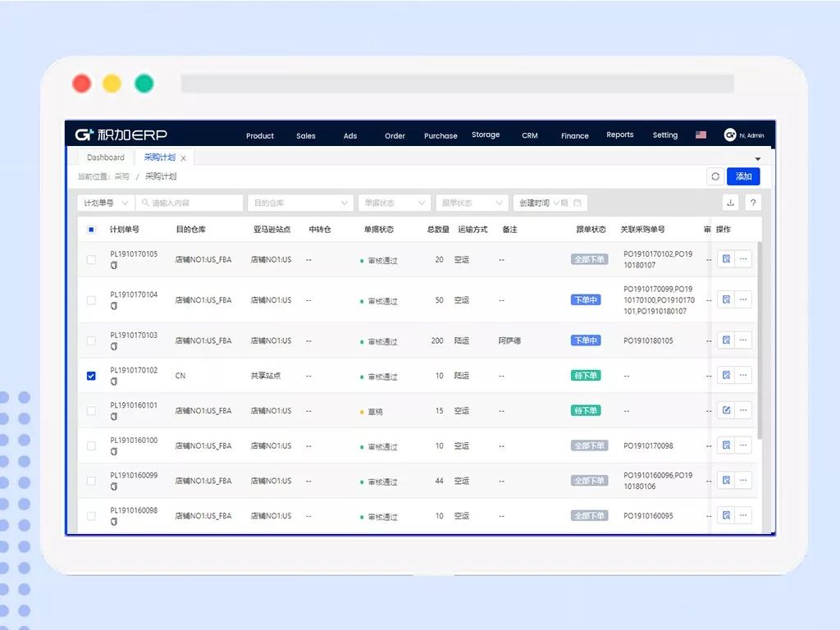Click the blue 添加 button
Viewport: 840px width, 630px height.
[743, 176]
